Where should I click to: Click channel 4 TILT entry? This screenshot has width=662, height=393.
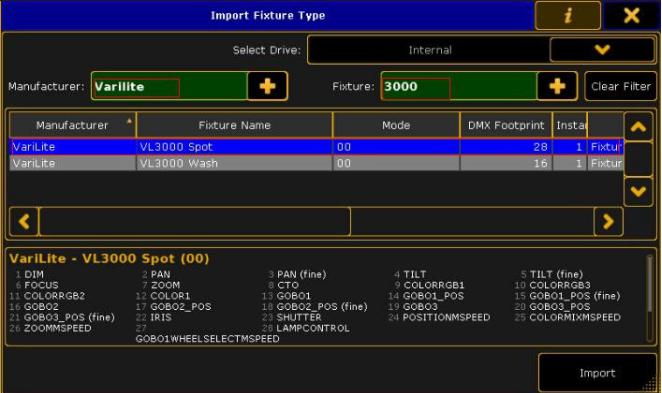point(410,274)
